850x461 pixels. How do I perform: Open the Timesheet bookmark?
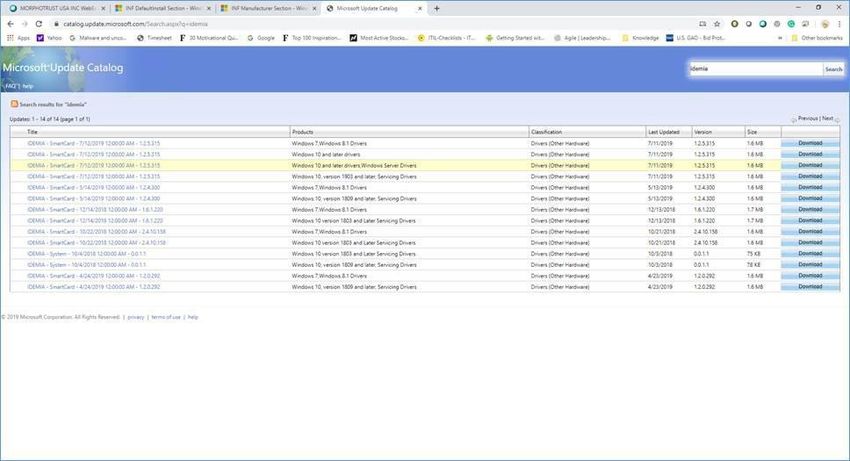[154, 38]
